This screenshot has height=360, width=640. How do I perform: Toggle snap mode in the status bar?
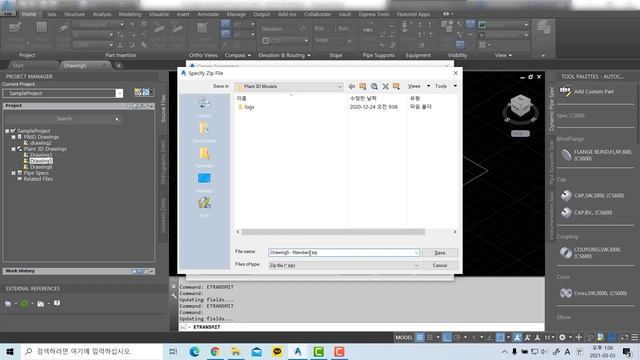tap(429, 337)
